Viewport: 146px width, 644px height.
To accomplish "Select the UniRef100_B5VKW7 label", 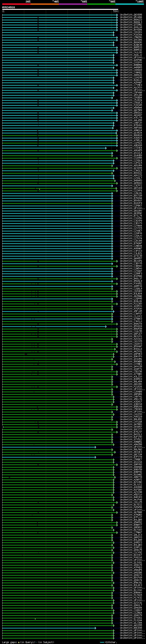I will click(131, 347).
